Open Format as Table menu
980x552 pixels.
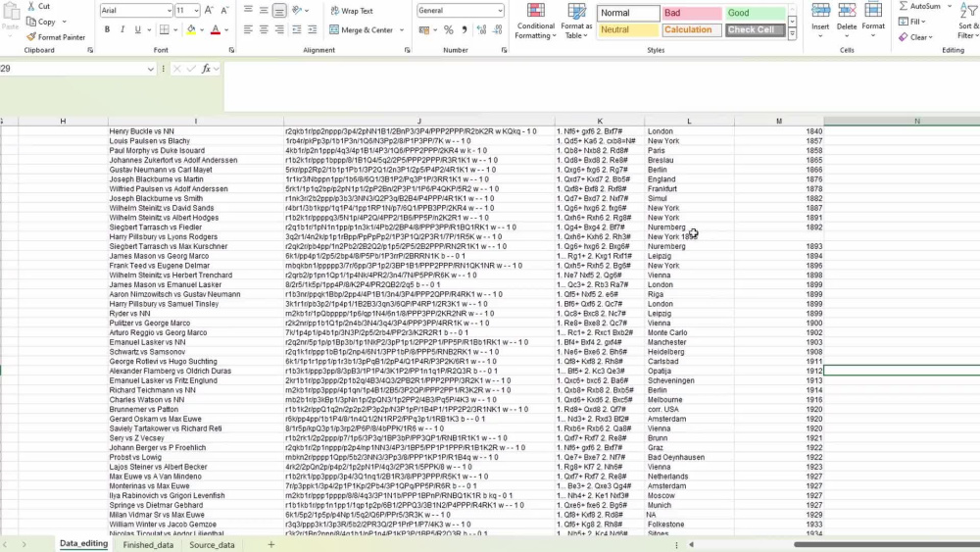576,22
